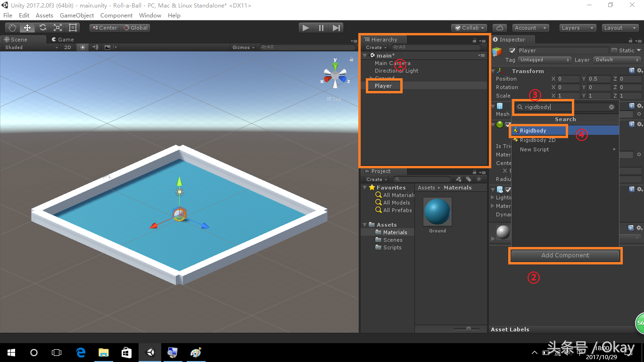Adjust the Project icon size slider
644x362 pixels.
point(468,329)
